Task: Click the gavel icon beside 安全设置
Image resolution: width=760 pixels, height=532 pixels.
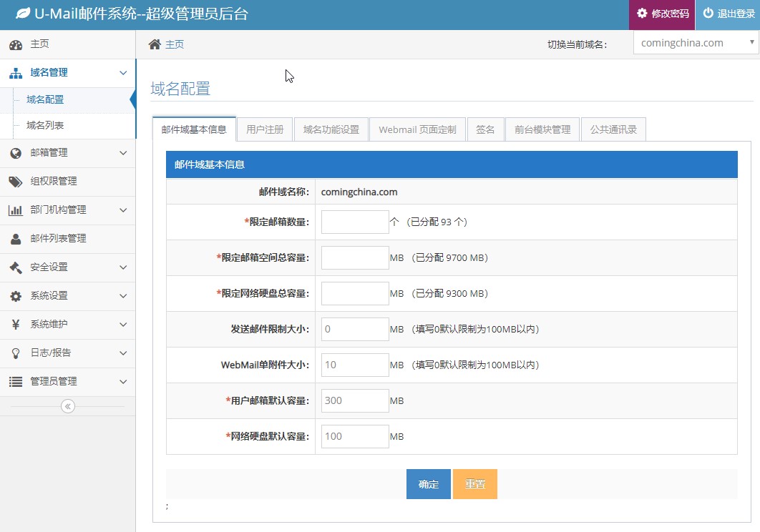Action: [16, 267]
